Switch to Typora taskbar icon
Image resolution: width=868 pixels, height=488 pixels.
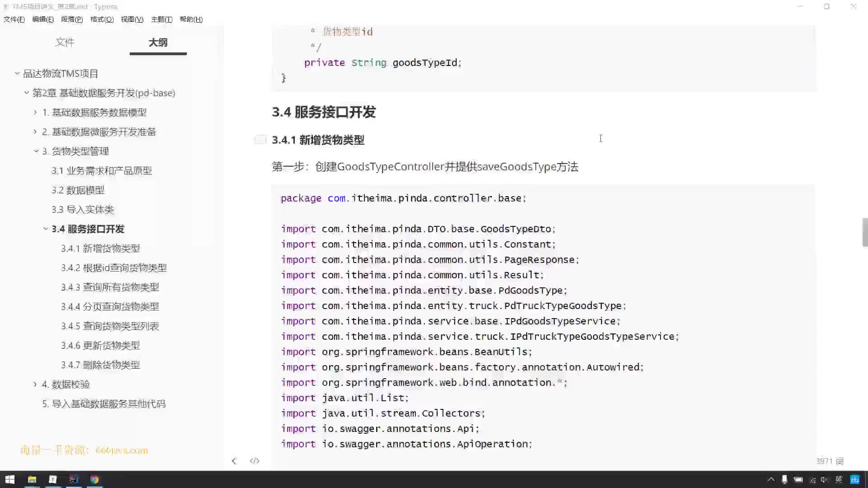(x=53, y=479)
